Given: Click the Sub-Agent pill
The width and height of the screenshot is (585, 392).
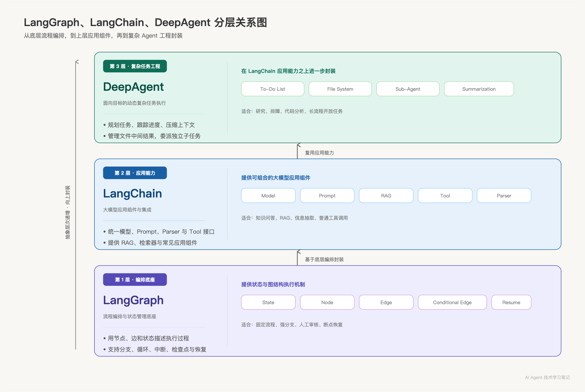Looking at the screenshot, I should point(408,89).
